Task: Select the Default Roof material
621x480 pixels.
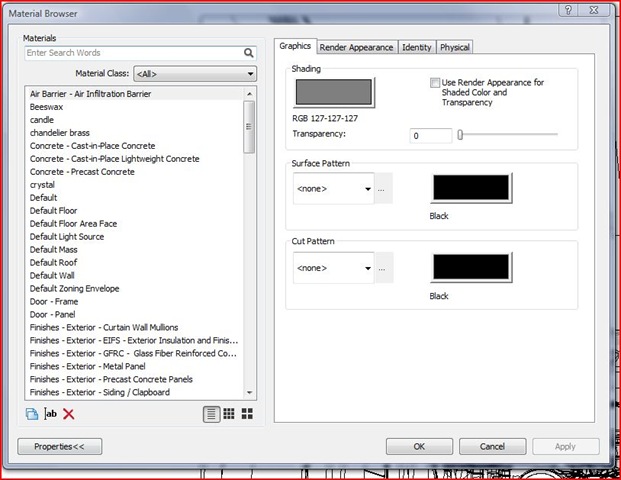Action: (135, 263)
